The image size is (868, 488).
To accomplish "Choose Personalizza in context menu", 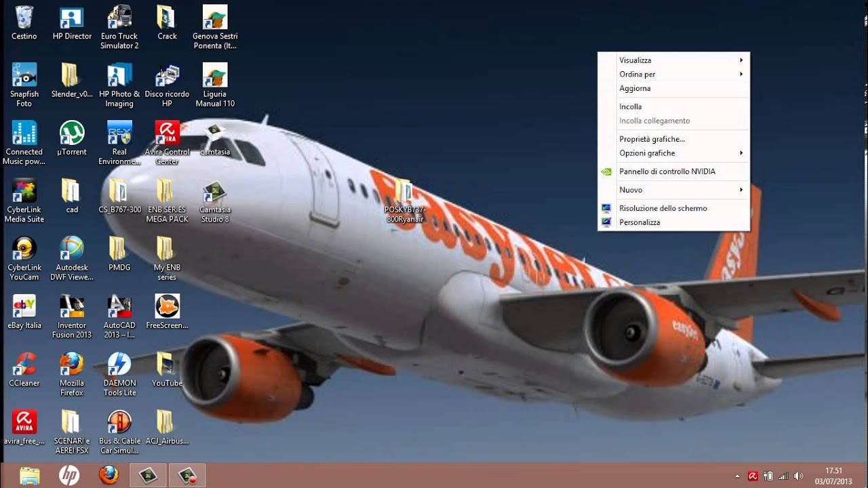I will tap(673, 222).
